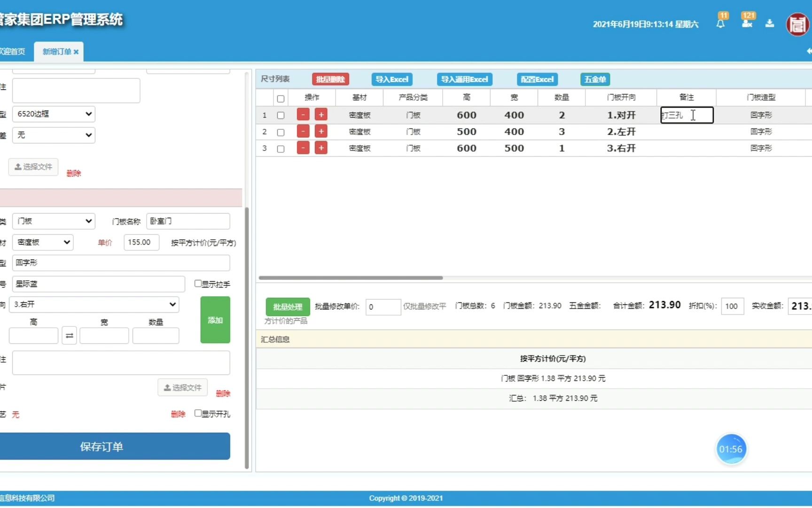Click the 高 height input field

[x=33, y=336]
